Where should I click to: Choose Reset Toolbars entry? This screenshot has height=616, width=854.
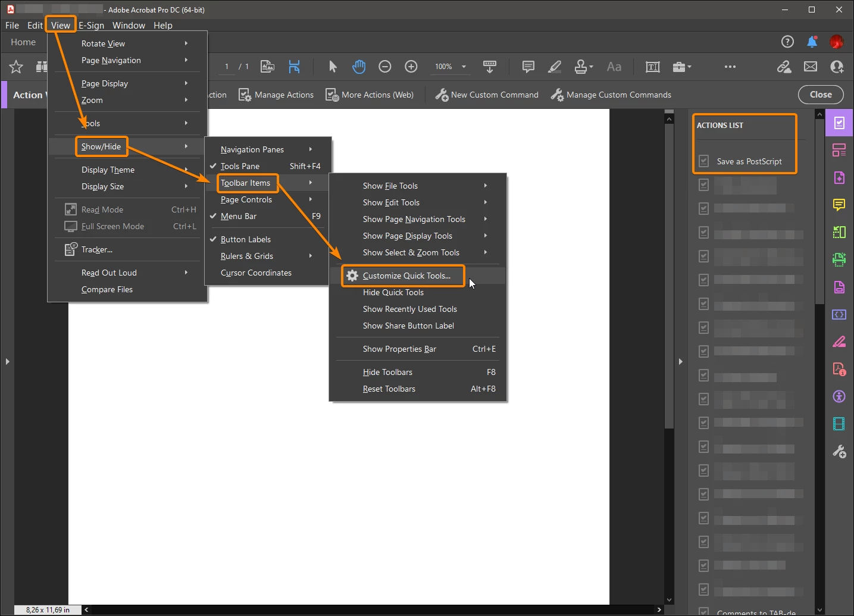pos(418,389)
